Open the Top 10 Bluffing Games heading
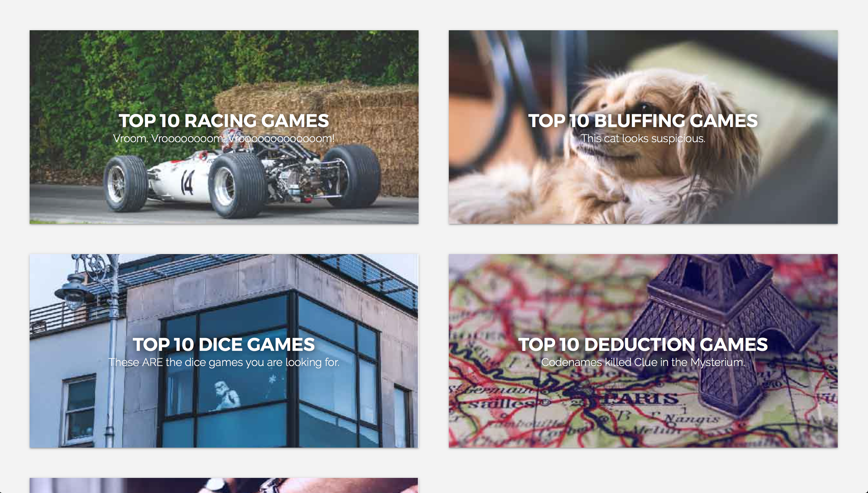The image size is (868, 493). (643, 121)
